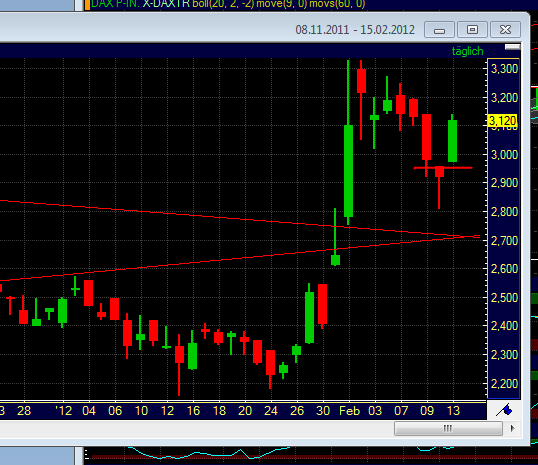Click the blue drawing tool icon below the price axis

click(x=504, y=410)
